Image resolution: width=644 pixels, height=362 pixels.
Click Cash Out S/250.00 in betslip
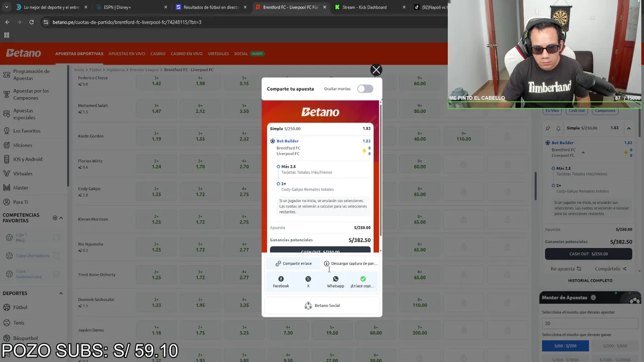(589, 254)
